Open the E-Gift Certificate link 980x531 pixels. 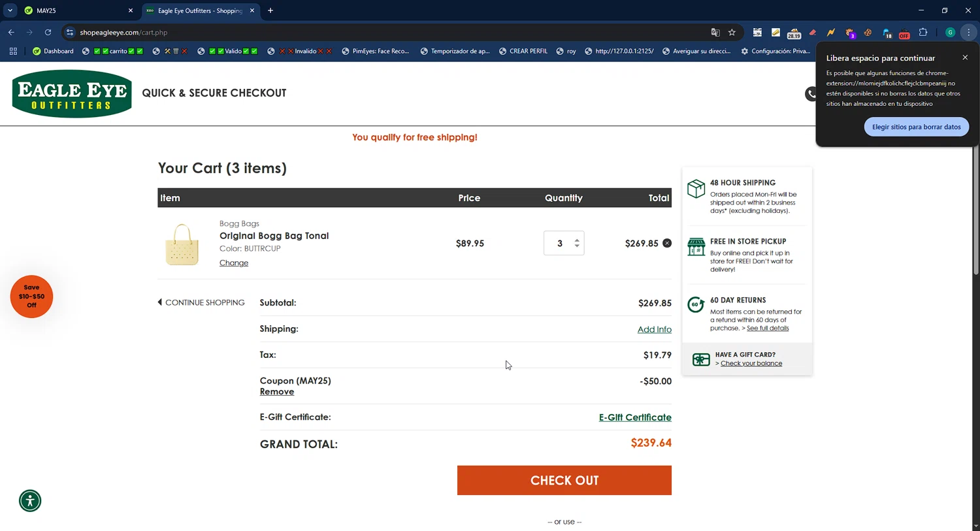tap(635, 417)
